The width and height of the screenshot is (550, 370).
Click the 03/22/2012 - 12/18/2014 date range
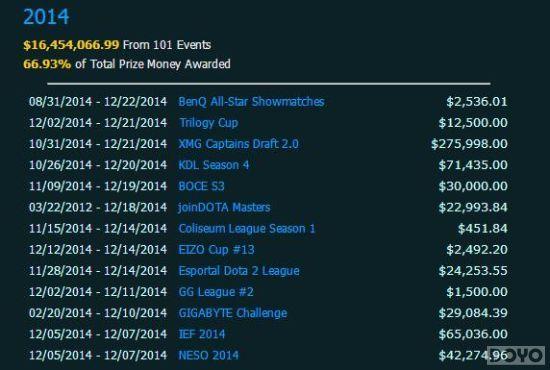[x=98, y=207]
